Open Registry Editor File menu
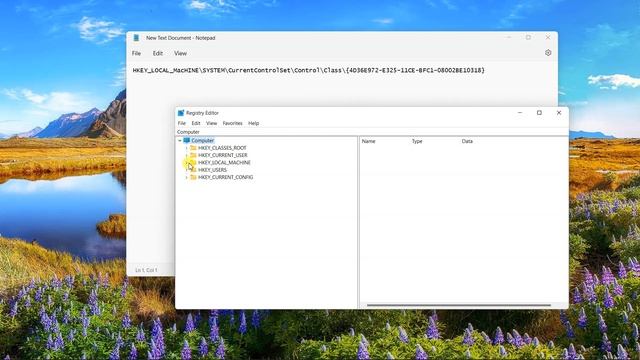 pos(182,123)
